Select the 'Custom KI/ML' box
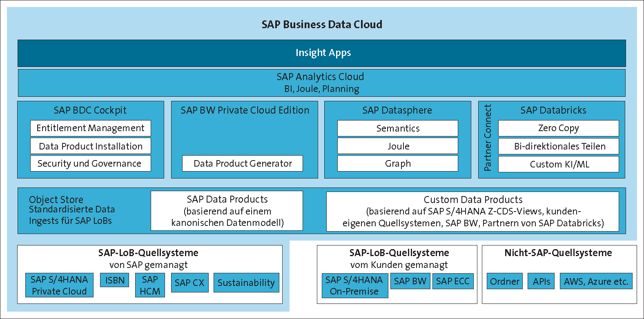The height and width of the screenshot is (319, 644). pos(559,164)
